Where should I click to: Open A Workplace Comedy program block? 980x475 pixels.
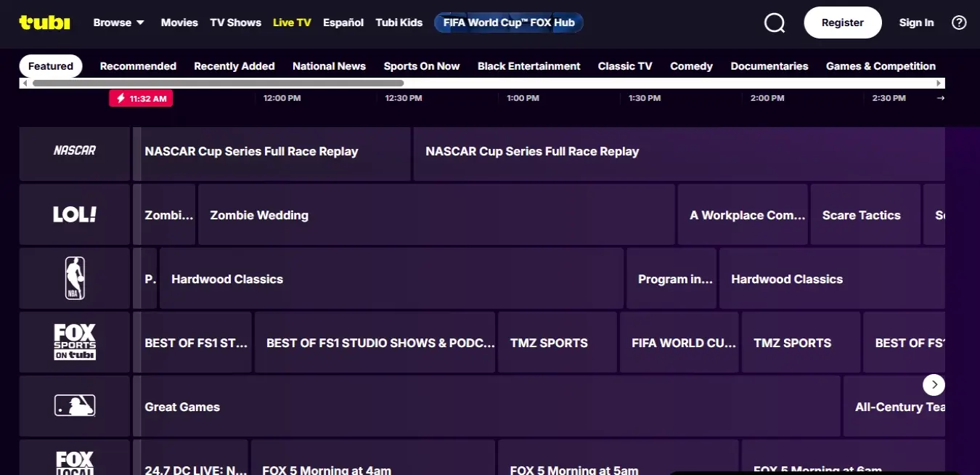click(x=743, y=214)
